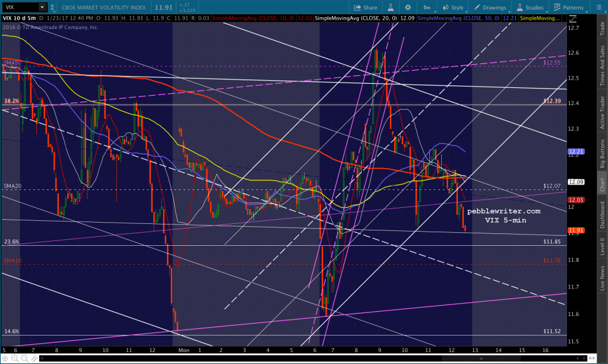Open the Drawings menu
608x364 pixels.
(490, 7)
